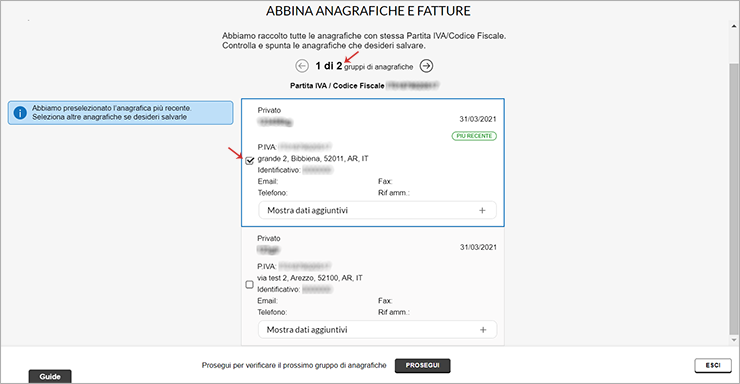Check the Arezzo anagrafica checkbox
Viewport: 740px width, 384px height.
coord(250,284)
